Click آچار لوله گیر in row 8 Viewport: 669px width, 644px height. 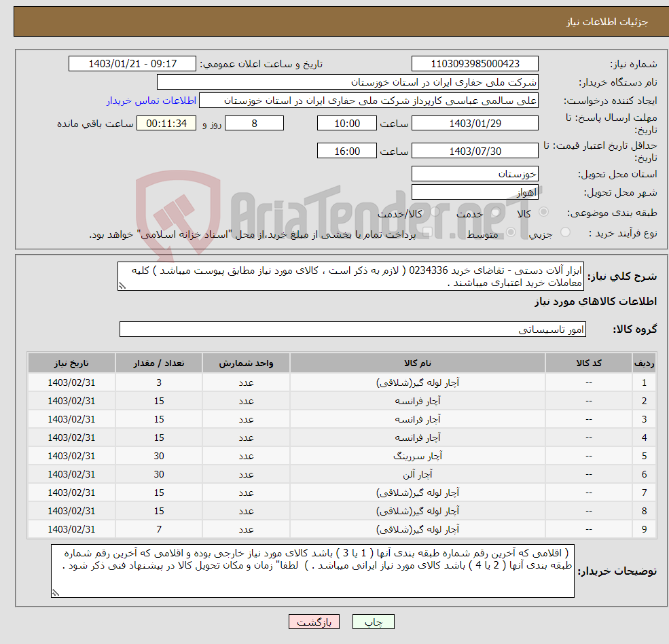418,512
